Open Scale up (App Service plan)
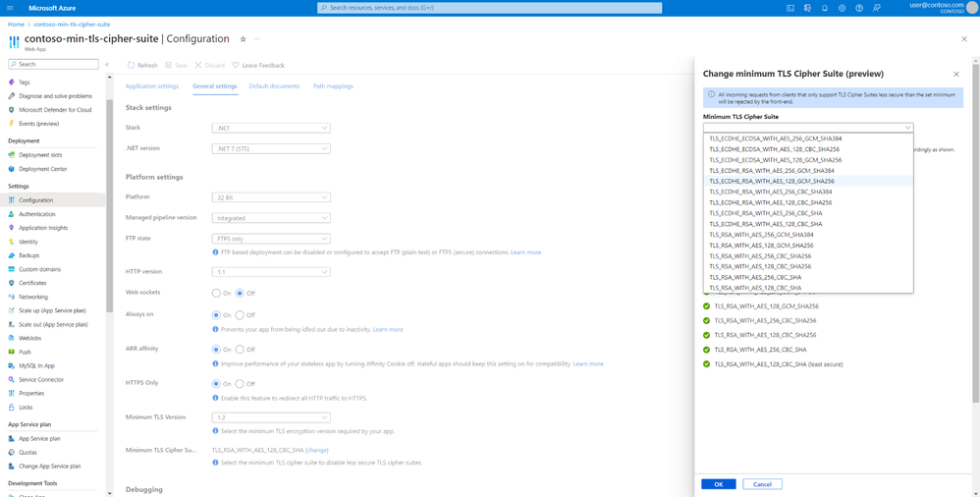980x497 pixels. click(x=52, y=310)
